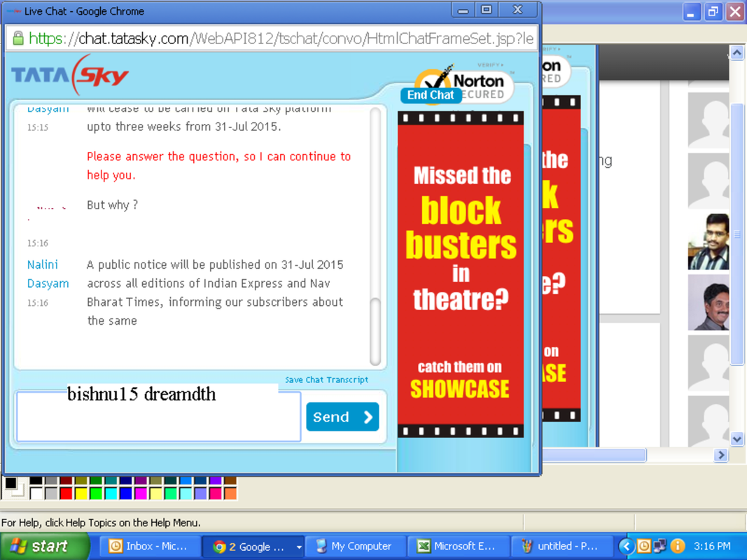Focus the chat message input box
This screenshot has height=560, width=747.
[159, 416]
